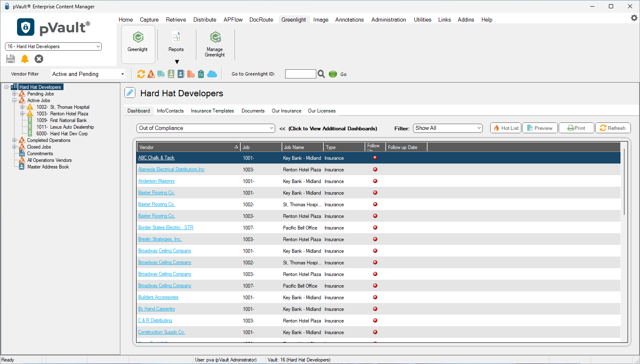The width and height of the screenshot is (640, 364).
Task: Expand the Completed Operations tree node
Action: [x=14, y=140]
